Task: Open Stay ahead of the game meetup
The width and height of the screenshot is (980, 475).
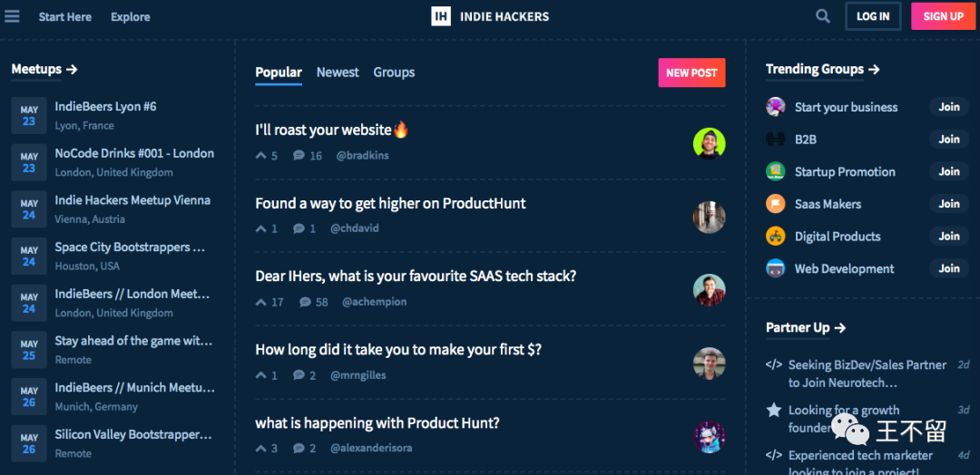Action: pos(133,341)
